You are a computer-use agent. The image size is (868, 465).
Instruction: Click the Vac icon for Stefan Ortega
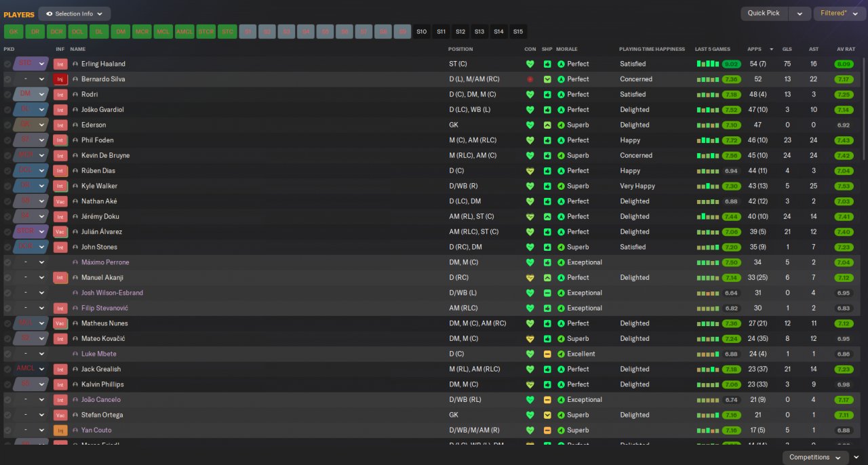(60, 415)
